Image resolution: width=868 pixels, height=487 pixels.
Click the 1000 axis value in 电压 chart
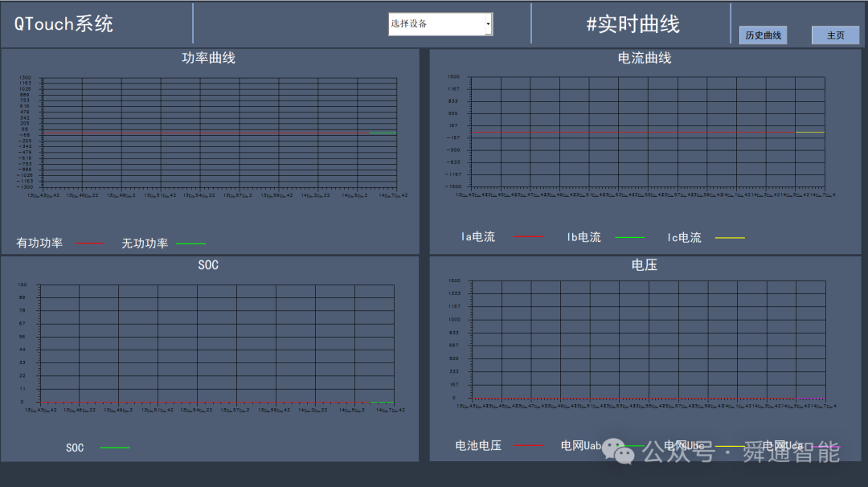pos(454,319)
